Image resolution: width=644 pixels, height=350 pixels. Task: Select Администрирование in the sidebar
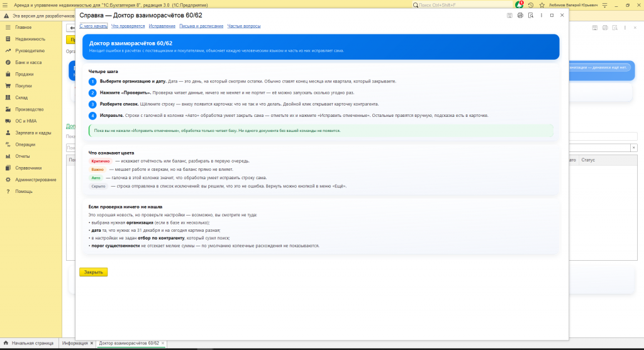point(36,180)
